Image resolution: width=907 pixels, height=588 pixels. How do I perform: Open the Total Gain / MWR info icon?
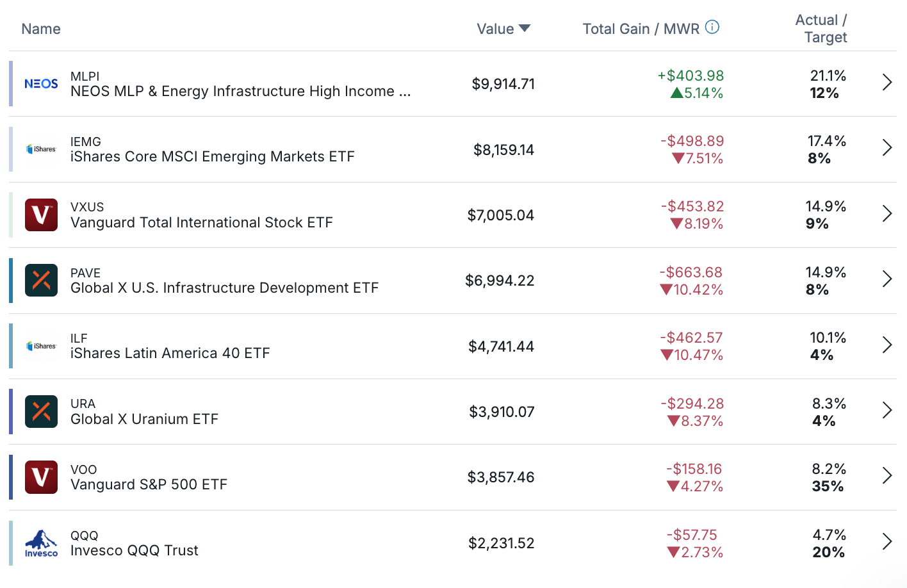pyautogui.click(x=712, y=27)
